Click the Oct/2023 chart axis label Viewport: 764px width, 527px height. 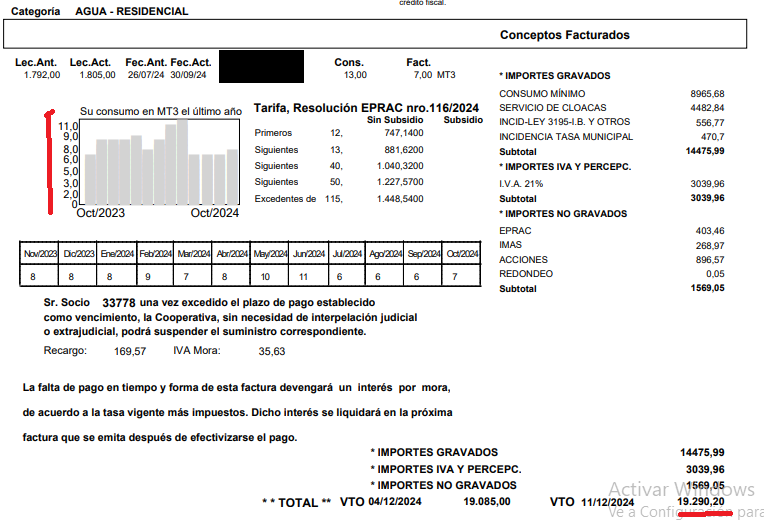[100, 213]
